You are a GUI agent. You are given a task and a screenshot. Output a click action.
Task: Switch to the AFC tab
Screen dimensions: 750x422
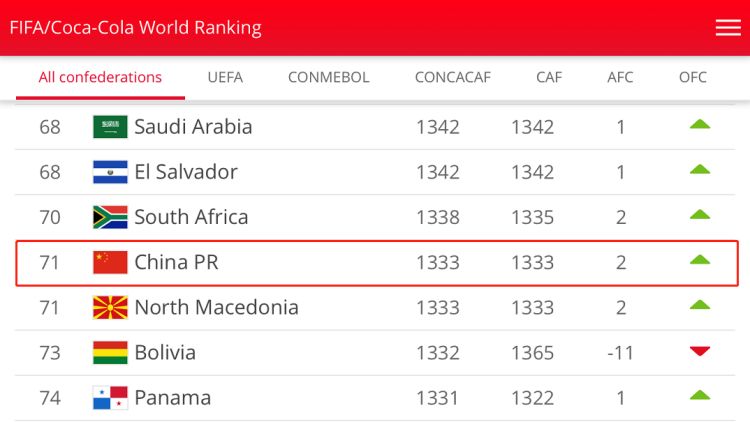(620, 77)
